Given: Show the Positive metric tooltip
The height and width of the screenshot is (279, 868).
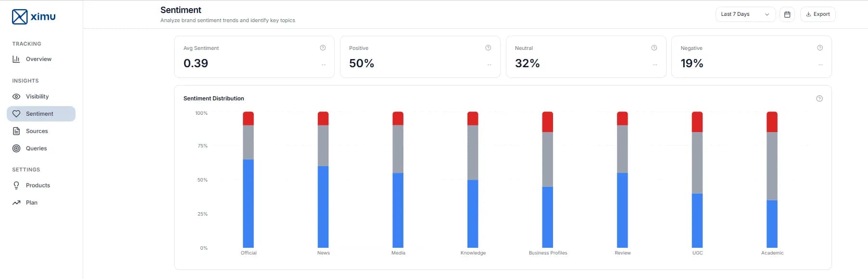Looking at the screenshot, I should point(488,48).
